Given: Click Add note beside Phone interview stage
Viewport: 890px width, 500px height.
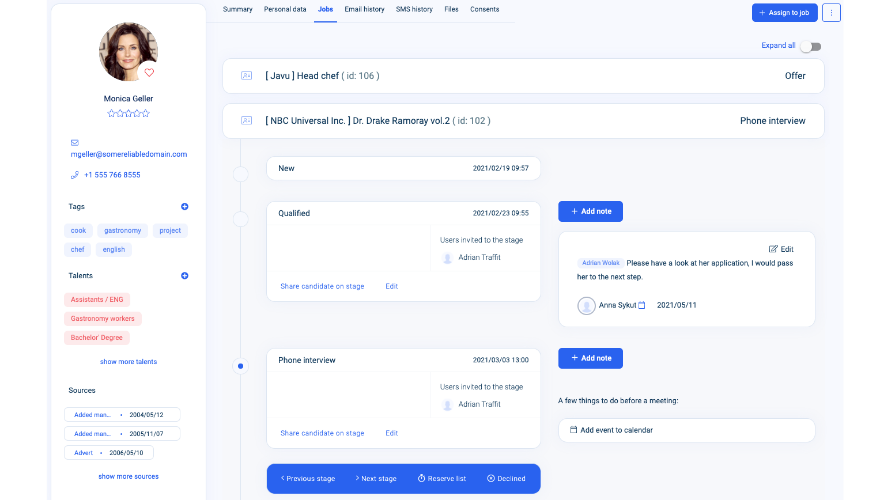Looking at the screenshot, I should [x=590, y=358].
